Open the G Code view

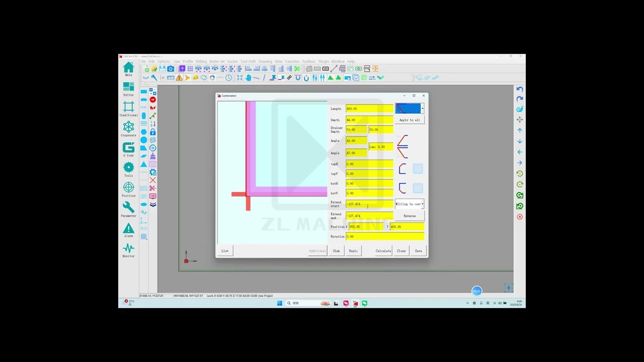(x=128, y=147)
